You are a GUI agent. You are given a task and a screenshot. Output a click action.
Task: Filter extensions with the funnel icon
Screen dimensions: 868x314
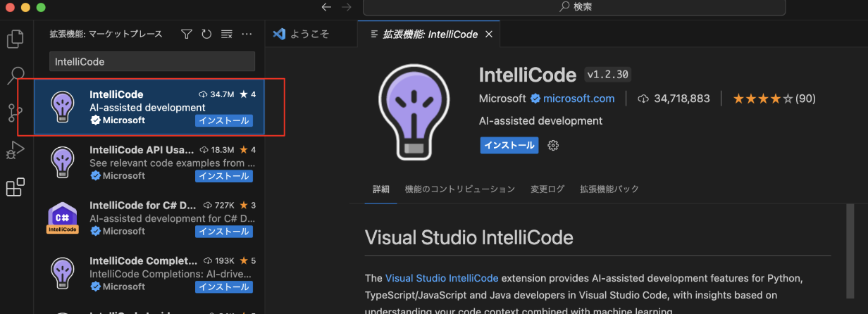187,34
